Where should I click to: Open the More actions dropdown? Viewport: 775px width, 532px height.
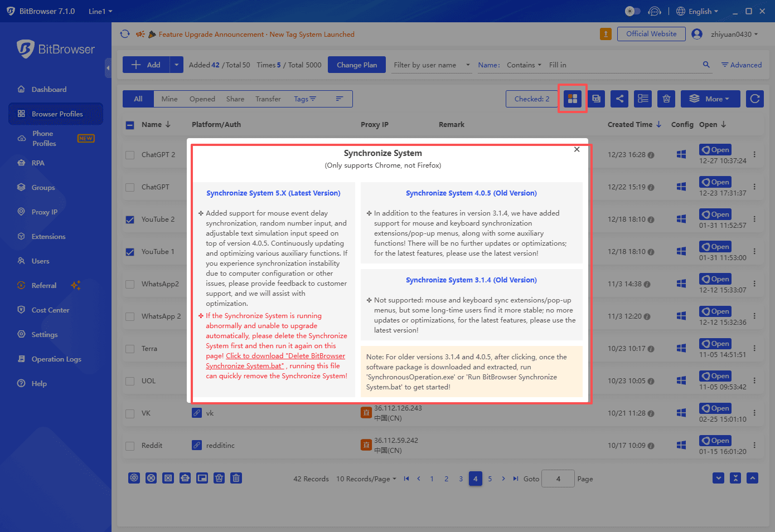coord(710,99)
